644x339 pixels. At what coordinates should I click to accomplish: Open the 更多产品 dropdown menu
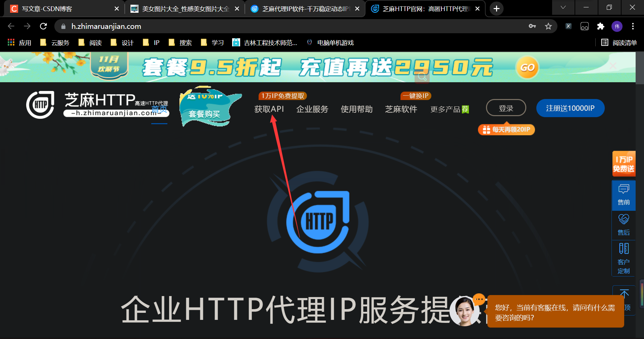click(x=447, y=109)
